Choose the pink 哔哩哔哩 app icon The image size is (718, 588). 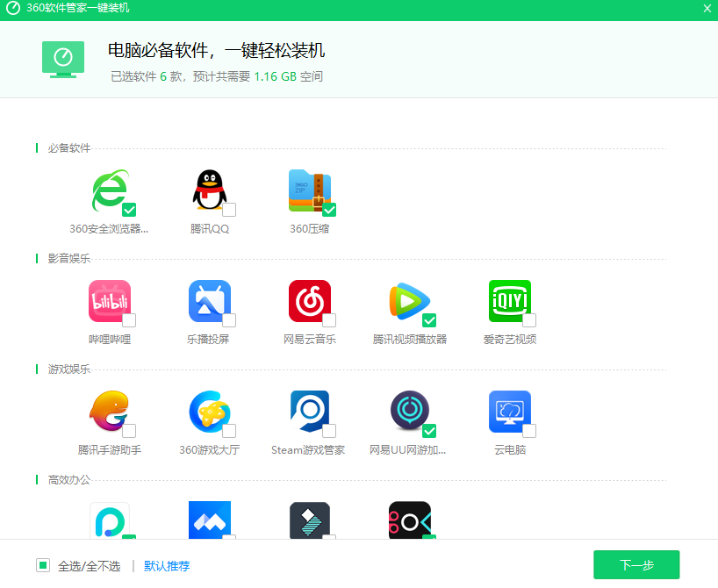[x=110, y=301]
